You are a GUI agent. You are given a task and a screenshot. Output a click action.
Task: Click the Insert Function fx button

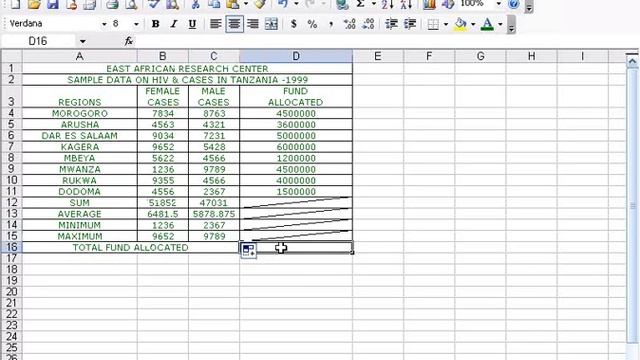129,41
